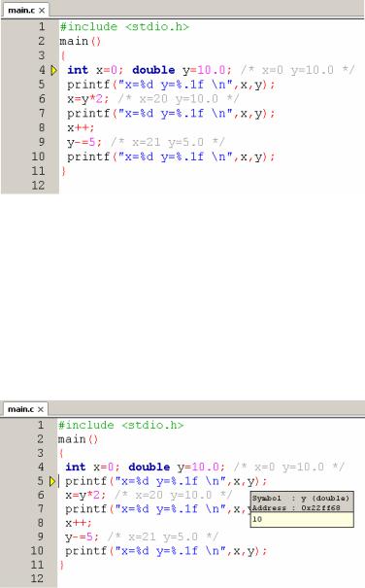Click the opening brace on line 3 of lower editor
This screenshot has height=588, width=365.
61,453
